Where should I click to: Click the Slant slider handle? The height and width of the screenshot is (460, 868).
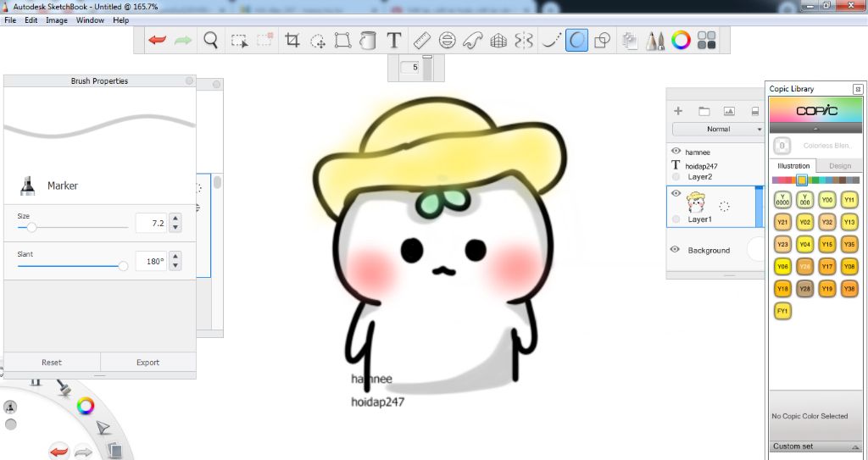tap(123, 266)
